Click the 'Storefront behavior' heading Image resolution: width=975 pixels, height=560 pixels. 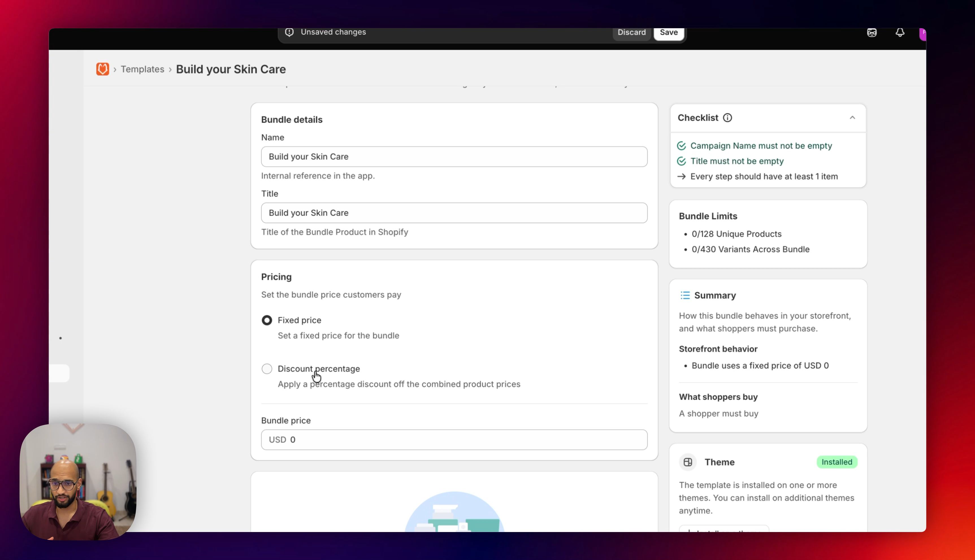[718, 349]
